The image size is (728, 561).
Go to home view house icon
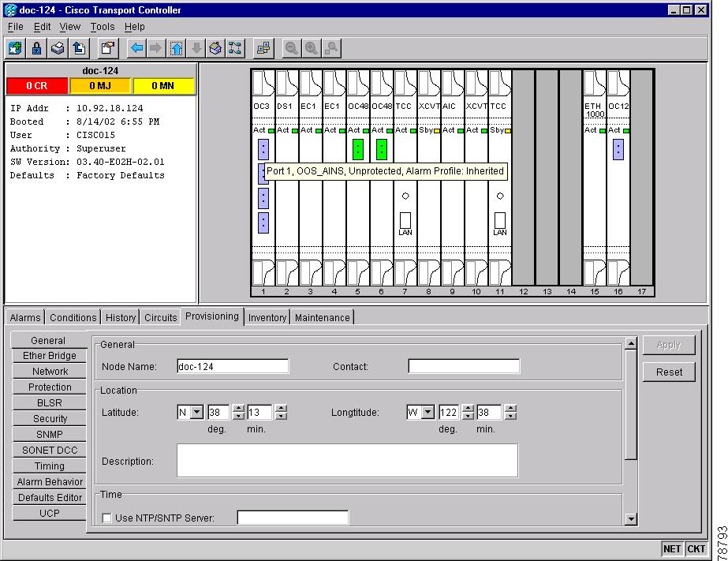click(215, 48)
